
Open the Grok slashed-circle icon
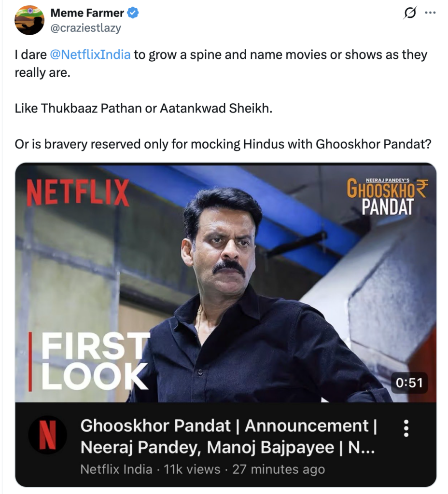pos(410,13)
